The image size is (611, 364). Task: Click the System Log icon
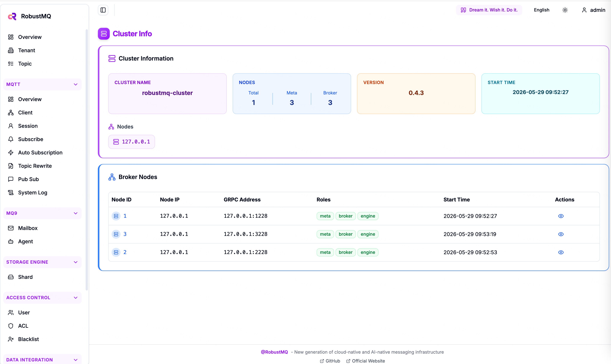(11, 193)
